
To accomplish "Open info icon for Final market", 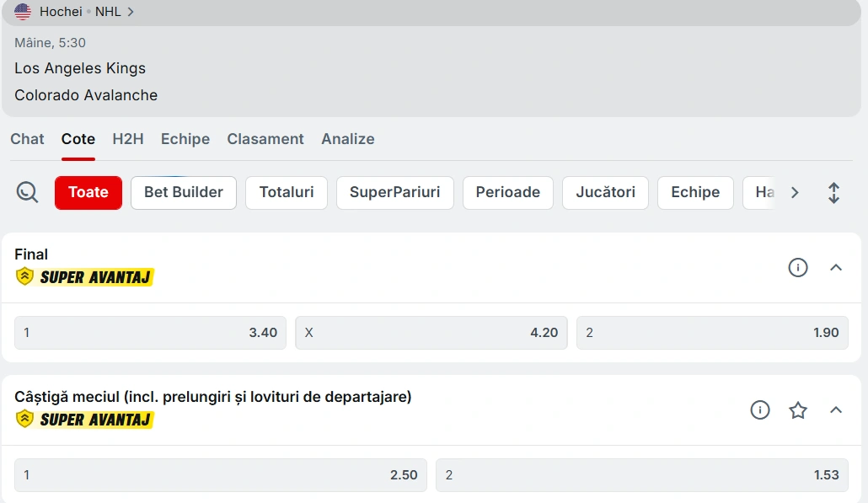I will coord(797,268).
